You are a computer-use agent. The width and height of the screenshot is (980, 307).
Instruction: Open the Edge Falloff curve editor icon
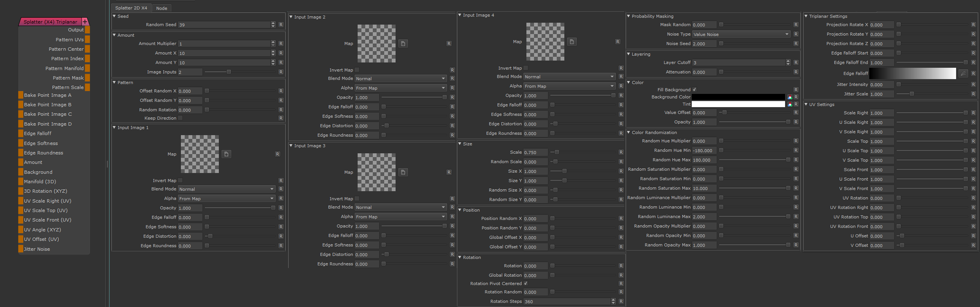[x=963, y=73]
